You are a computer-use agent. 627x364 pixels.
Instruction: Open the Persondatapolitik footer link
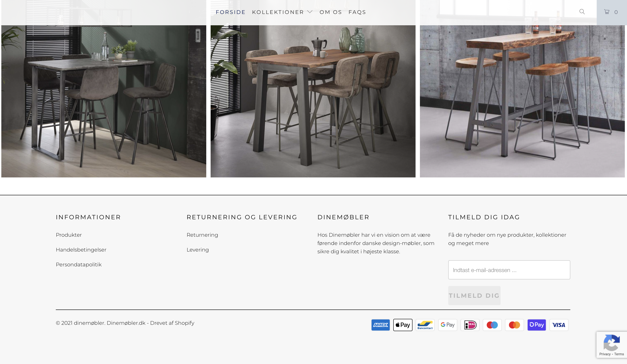tap(79, 264)
